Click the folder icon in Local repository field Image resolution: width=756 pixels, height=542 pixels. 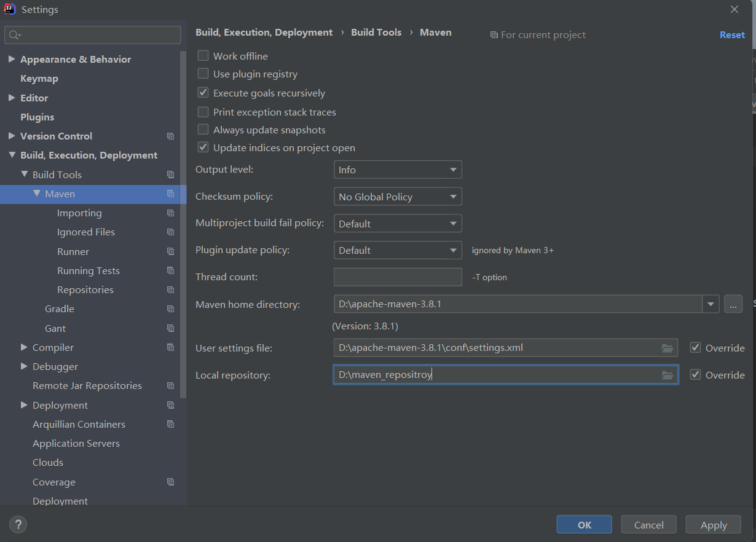(667, 375)
